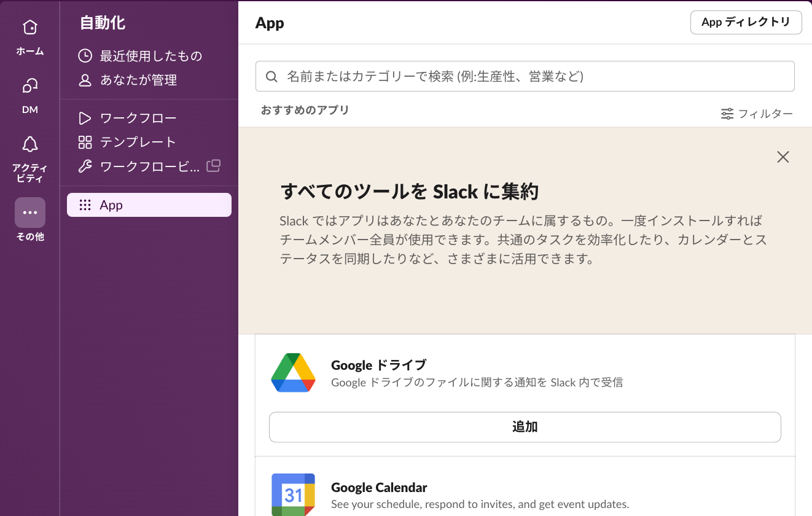Click the play icon beside ワークフロー
This screenshot has width=812, height=516.
pyautogui.click(x=85, y=118)
